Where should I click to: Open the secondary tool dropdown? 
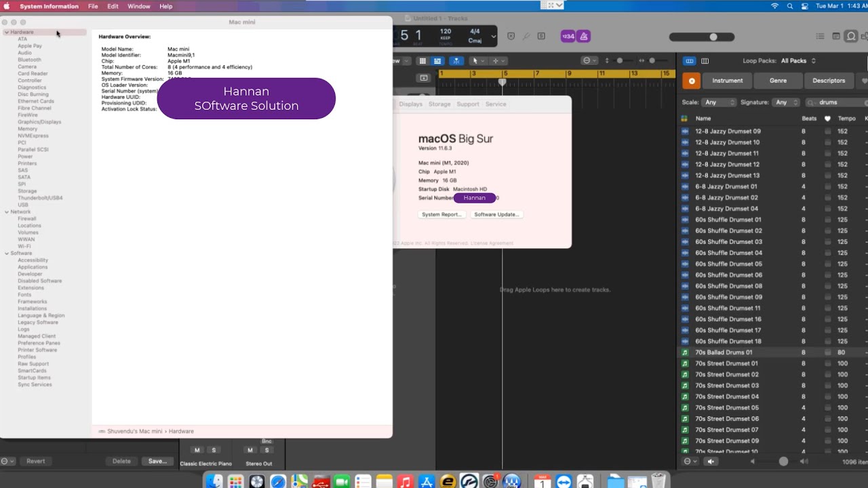click(x=498, y=61)
